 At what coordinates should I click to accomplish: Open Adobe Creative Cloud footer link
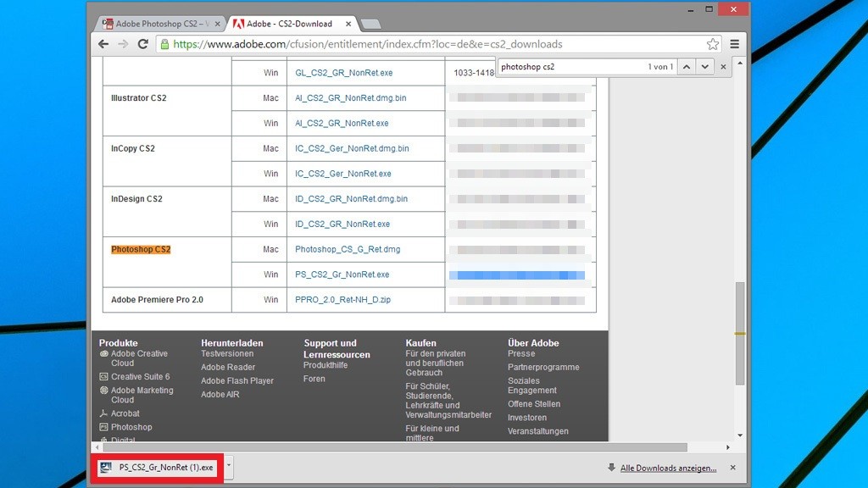click(140, 358)
